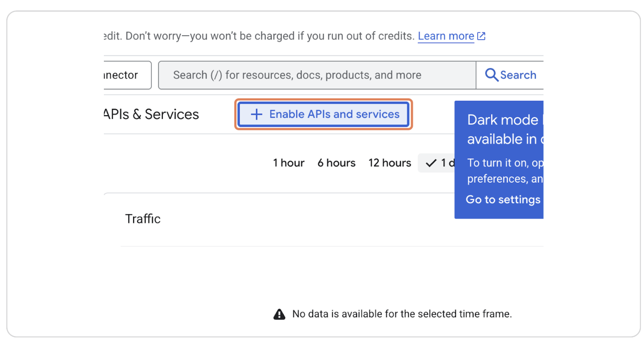Select the 1 hour traffic time range
The image size is (644, 341).
pyautogui.click(x=288, y=163)
